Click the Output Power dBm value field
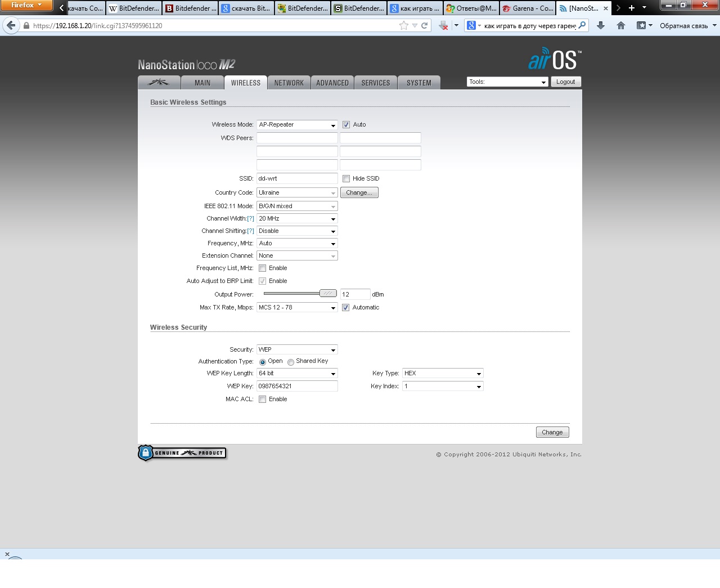This screenshot has width=720, height=588. [355, 294]
